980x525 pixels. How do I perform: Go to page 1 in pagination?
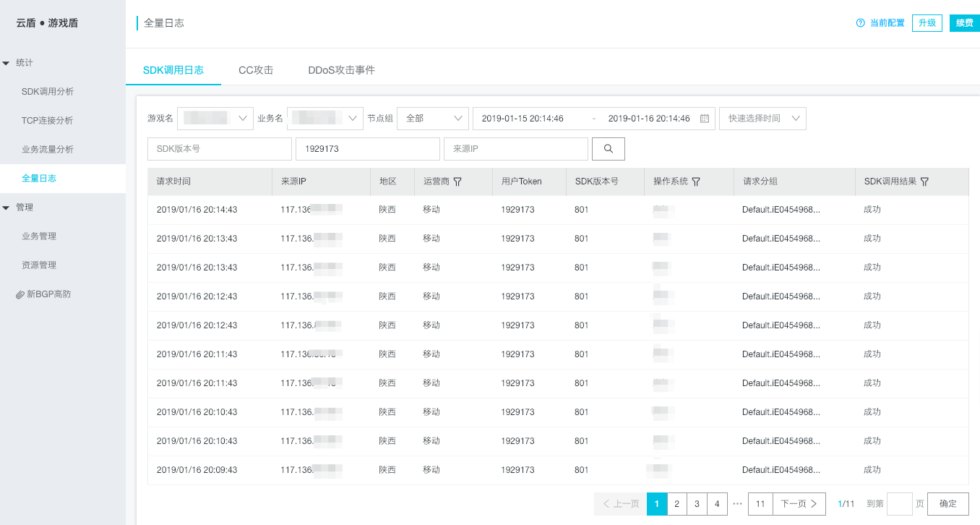657,504
